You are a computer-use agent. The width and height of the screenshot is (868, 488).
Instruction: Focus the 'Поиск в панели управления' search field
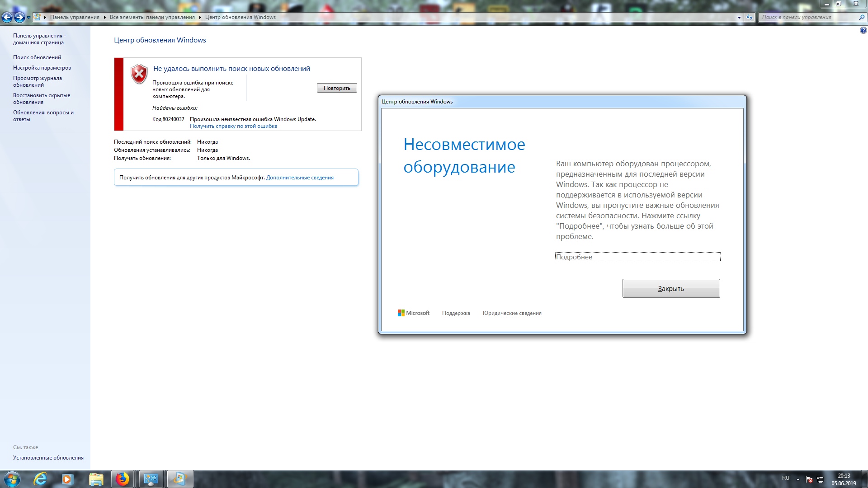[808, 17]
